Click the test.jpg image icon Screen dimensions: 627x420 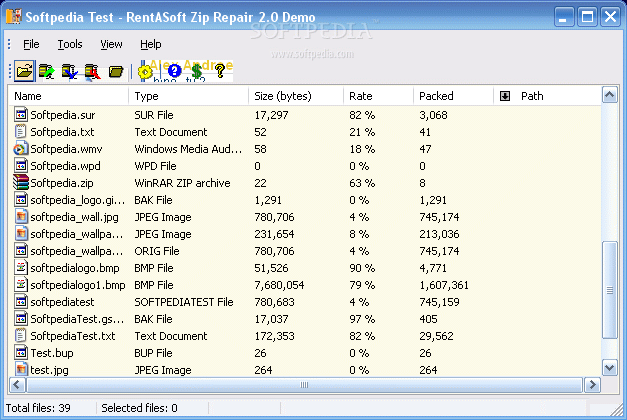tap(21, 370)
